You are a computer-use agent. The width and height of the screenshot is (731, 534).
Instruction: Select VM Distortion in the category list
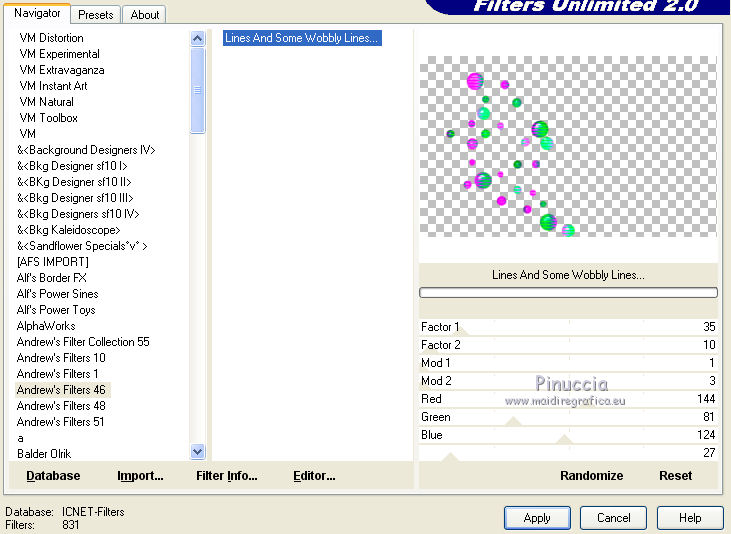pyautogui.click(x=52, y=38)
